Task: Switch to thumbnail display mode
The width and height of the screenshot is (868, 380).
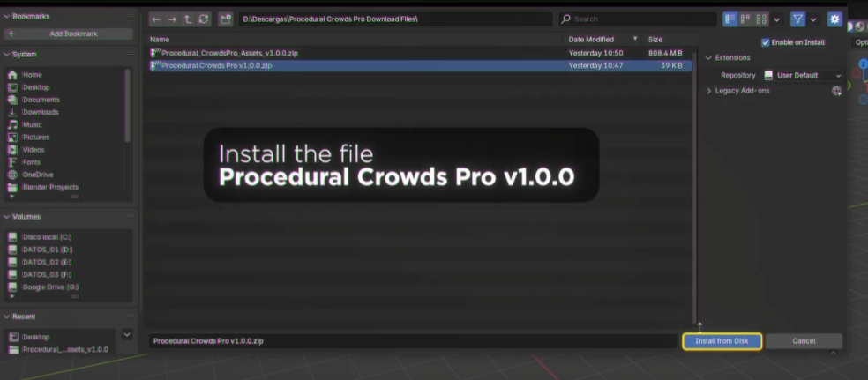Action: (761, 19)
